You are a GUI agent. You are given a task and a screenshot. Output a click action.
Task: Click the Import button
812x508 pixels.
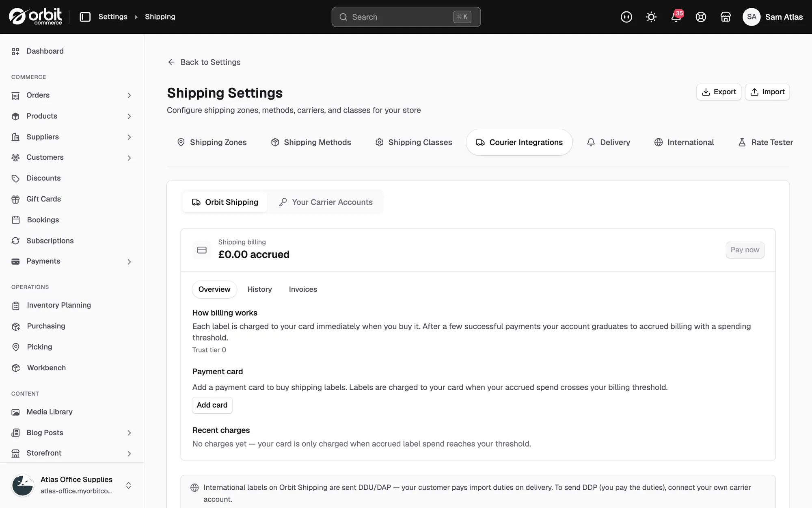(767, 92)
